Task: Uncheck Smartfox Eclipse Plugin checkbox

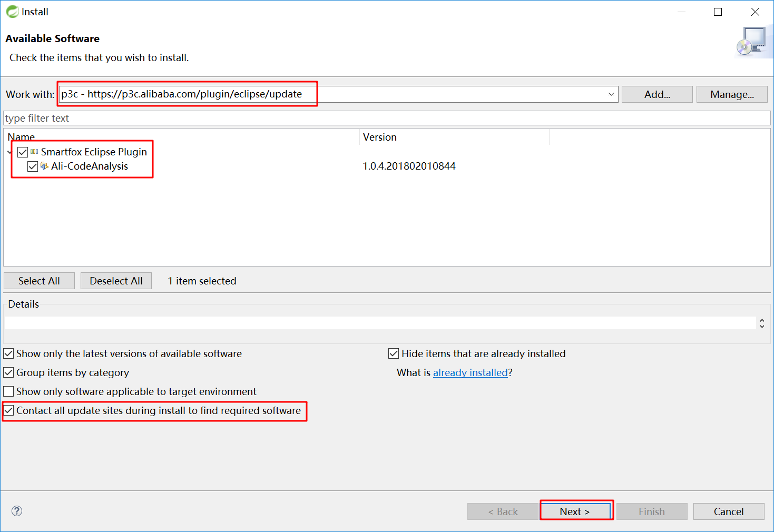Action: tap(23, 152)
